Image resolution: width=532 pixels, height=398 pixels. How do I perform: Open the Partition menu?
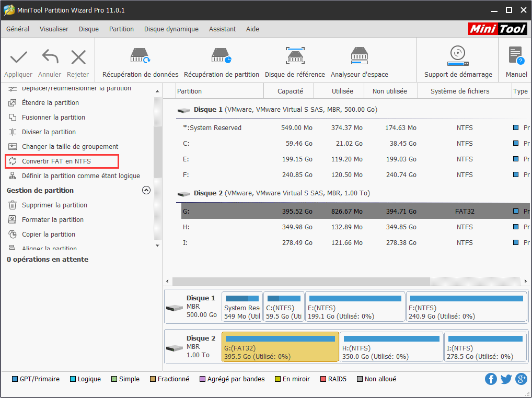coord(121,29)
